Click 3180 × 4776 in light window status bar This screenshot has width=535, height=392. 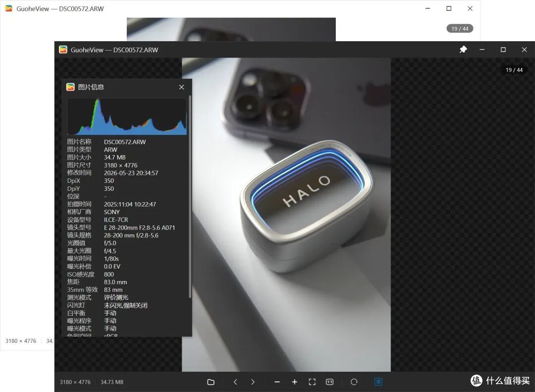tap(21, 341)
